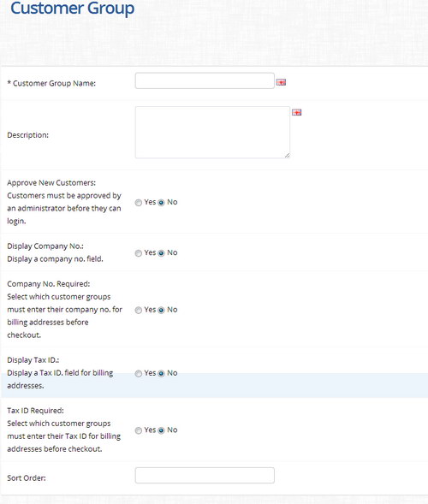Set Company No. Required to No
428x504 pixels.
pyautogui.click(x=162, y=310)
